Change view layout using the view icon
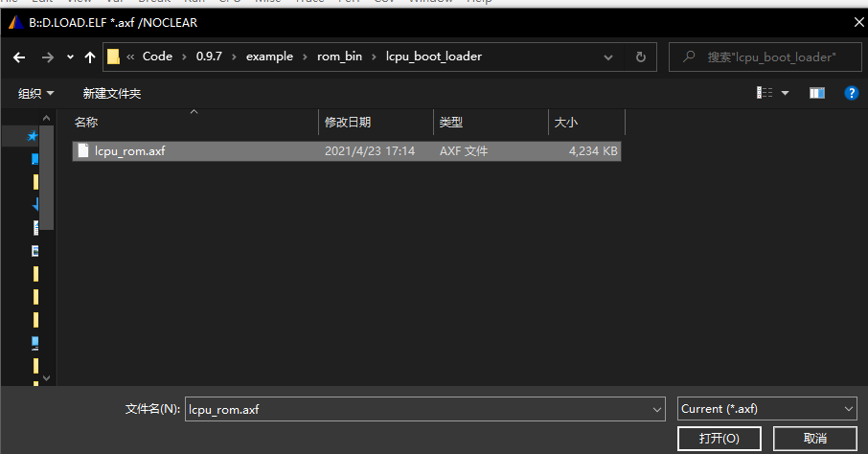The image size is (868, 454). point(765,93)
